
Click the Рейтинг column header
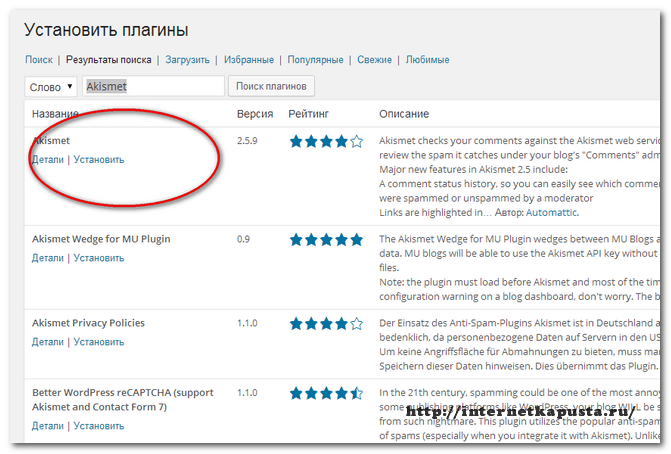309,114
